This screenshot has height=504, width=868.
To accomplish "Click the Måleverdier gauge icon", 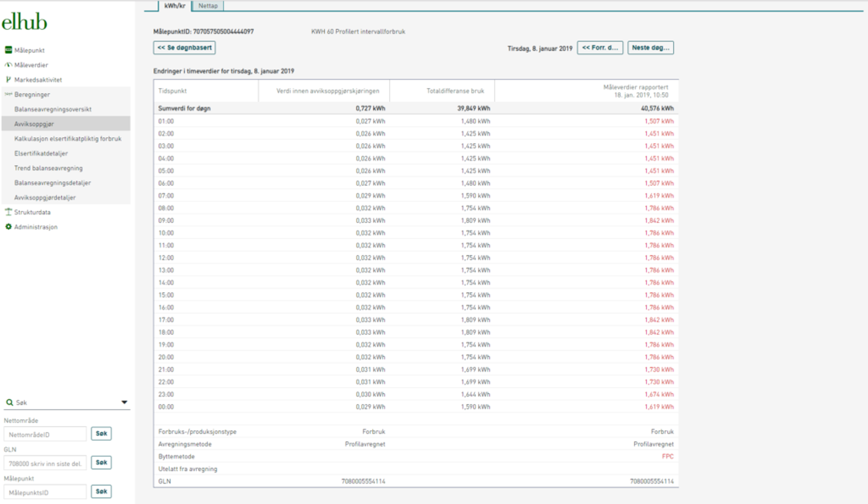I will (8, 65).
